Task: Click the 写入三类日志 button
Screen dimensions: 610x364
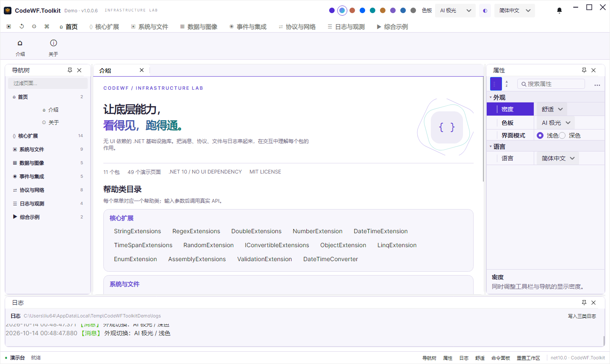Action: point(582,316)
